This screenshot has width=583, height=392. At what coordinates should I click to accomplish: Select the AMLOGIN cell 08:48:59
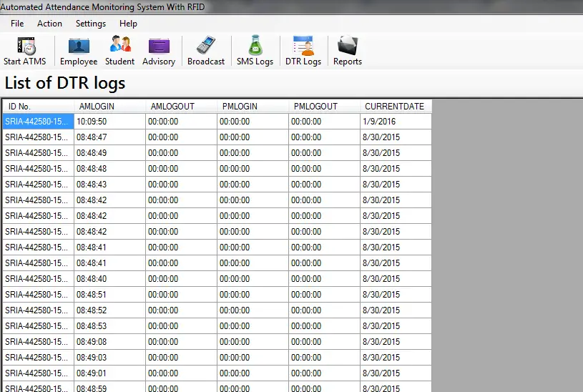[109, 387]
